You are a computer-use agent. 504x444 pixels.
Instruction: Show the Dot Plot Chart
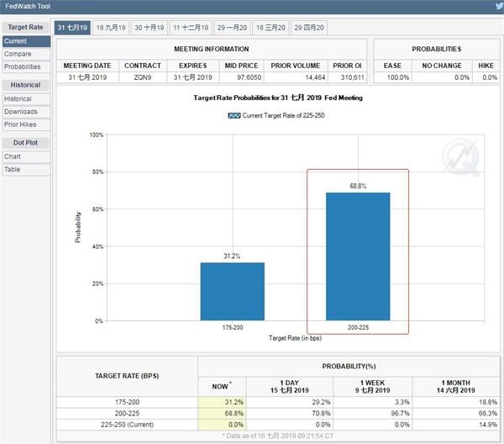pyautogui.click(x=13, y=156)
